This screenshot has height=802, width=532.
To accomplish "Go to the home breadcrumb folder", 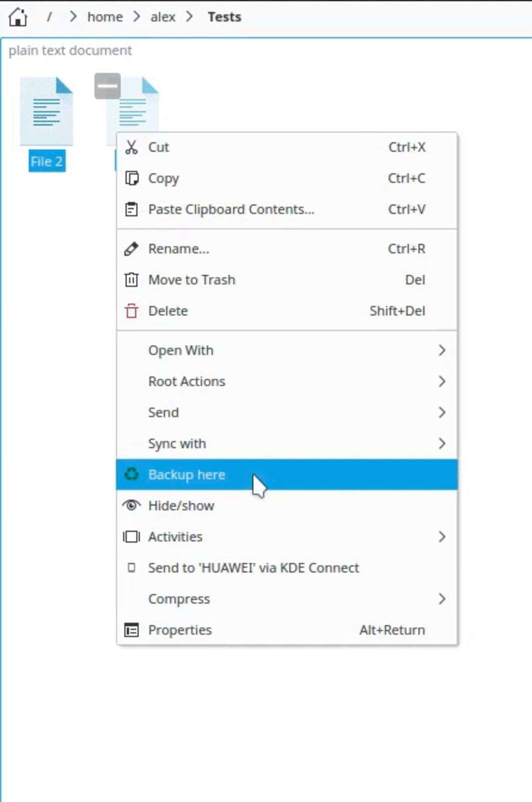I will click(x=105, y=17).
